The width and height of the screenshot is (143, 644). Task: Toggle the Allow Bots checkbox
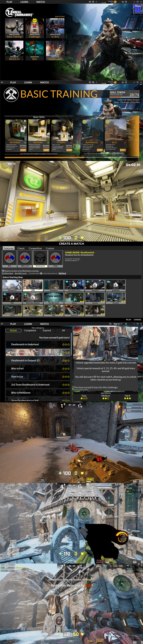coord(3,274)
